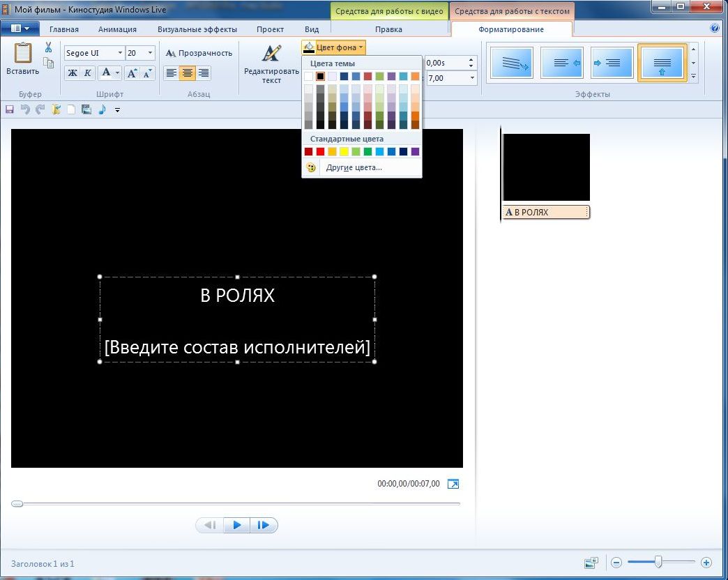Toggle bold Ж formatting
This screenshot has height=580, width=728.
point(73,72)
